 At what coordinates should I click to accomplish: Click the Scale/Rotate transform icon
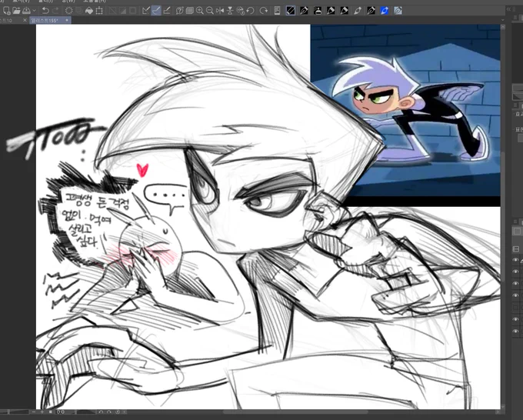pos(99,11)
